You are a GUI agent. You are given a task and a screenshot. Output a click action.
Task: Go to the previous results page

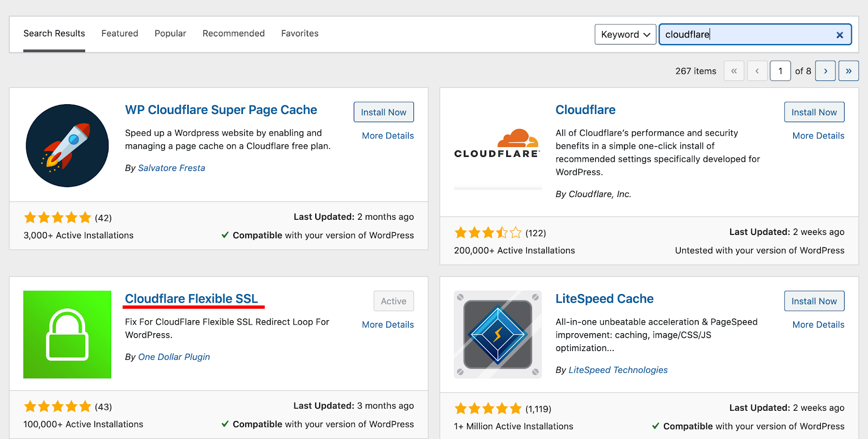coord(757,71)
